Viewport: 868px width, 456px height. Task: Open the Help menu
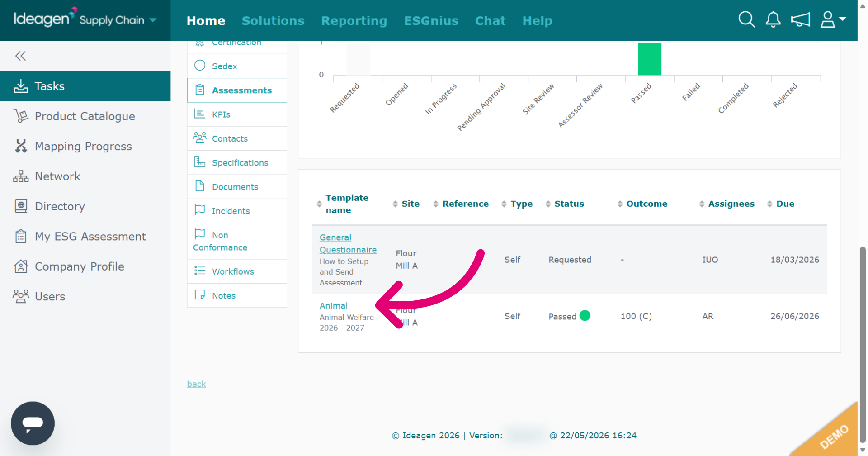(x=537, y=21)
